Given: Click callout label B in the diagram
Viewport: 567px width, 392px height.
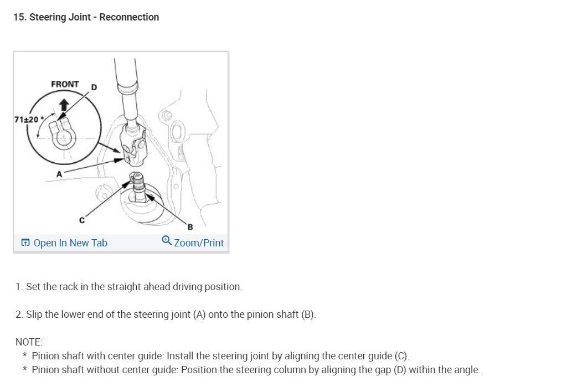Looking at the screenshot, I should pyautogui.click(x=190, y=227).
